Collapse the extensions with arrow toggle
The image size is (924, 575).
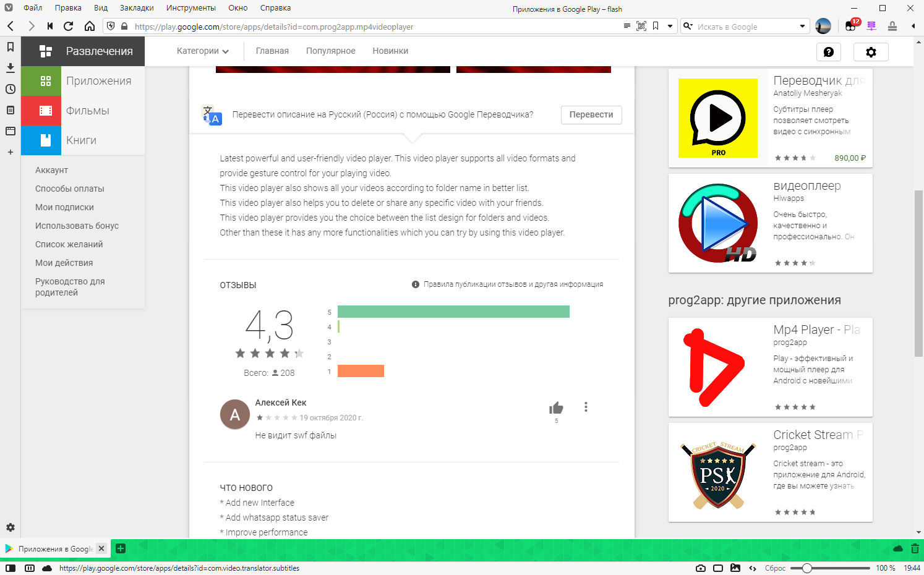tap(913, 26)
